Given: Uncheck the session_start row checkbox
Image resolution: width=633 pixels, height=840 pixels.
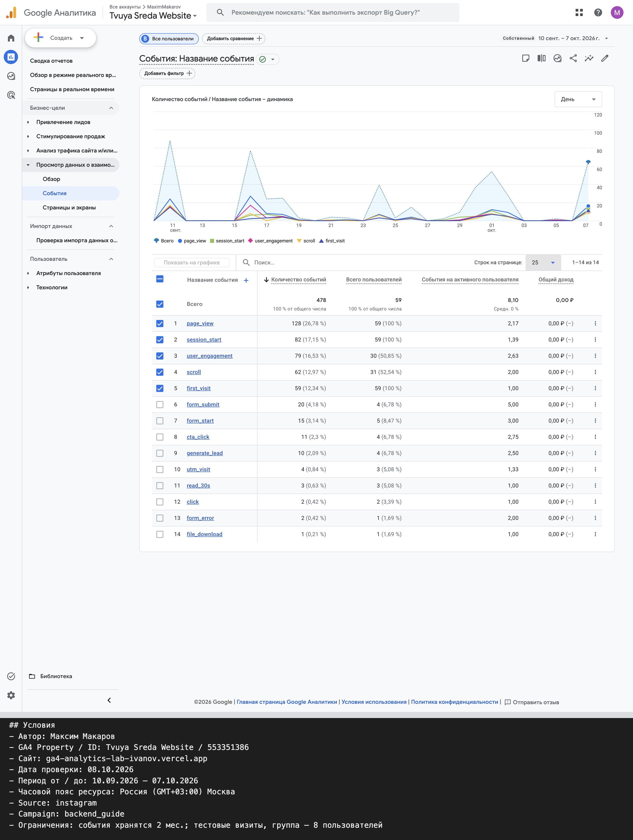Looking at the screenshot, I should coord(160,339).
